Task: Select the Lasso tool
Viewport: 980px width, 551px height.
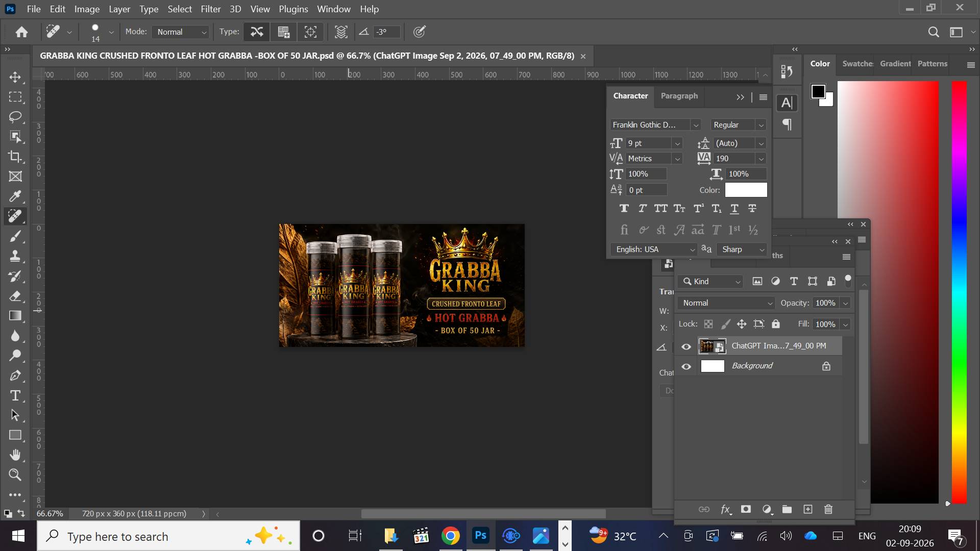Action: point(15,117)
